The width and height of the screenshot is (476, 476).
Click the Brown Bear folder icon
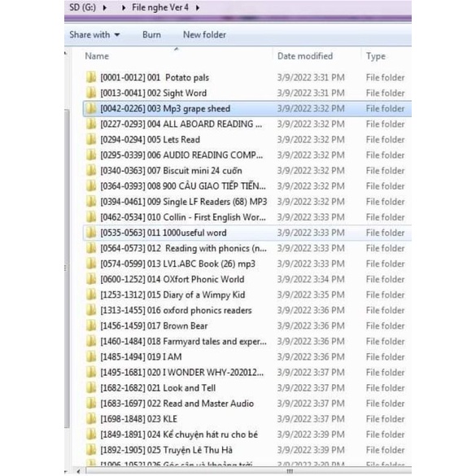91,325
